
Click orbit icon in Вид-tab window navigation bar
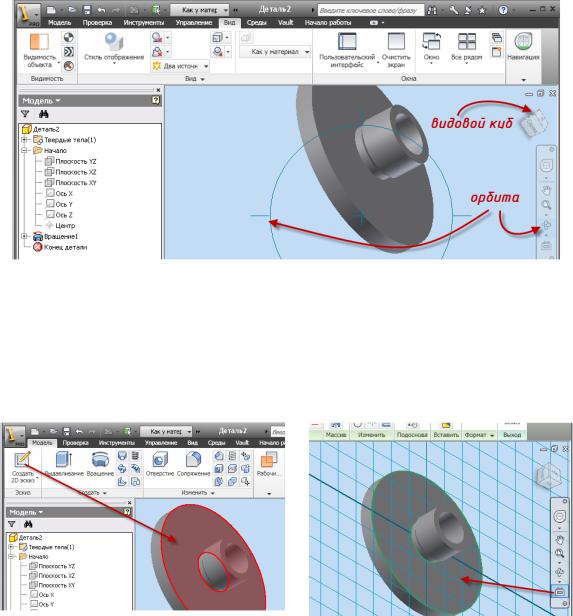tap(546, 225)
